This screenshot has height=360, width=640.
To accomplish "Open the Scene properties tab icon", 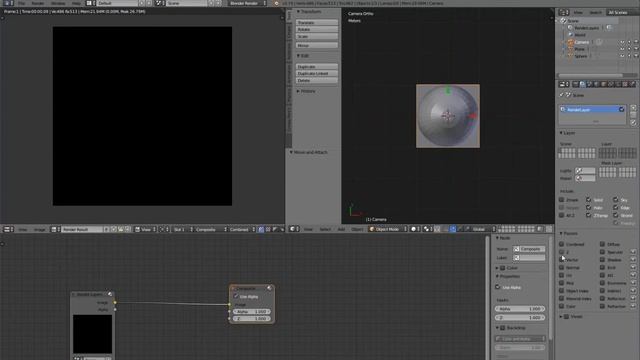I will (x=589, y=84).
